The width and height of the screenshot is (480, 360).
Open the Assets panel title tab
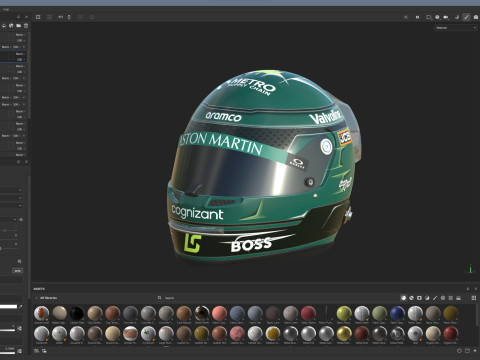pyautogui.click(x=39, y=289)
